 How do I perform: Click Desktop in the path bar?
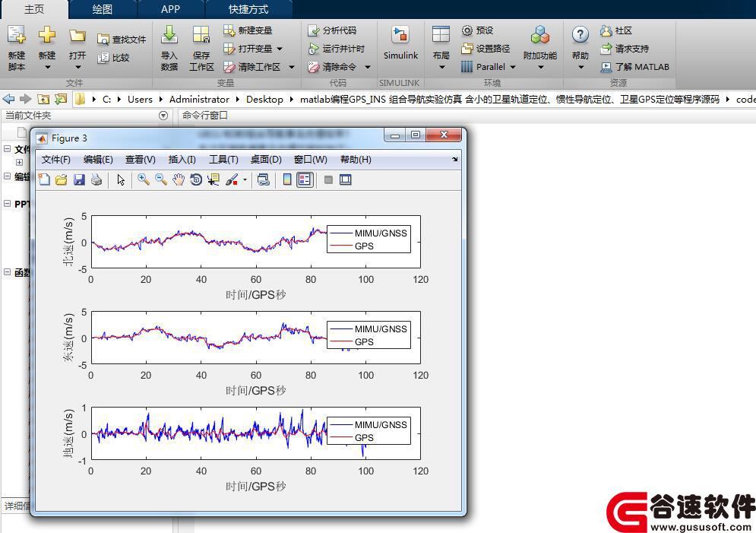point(264,100)
